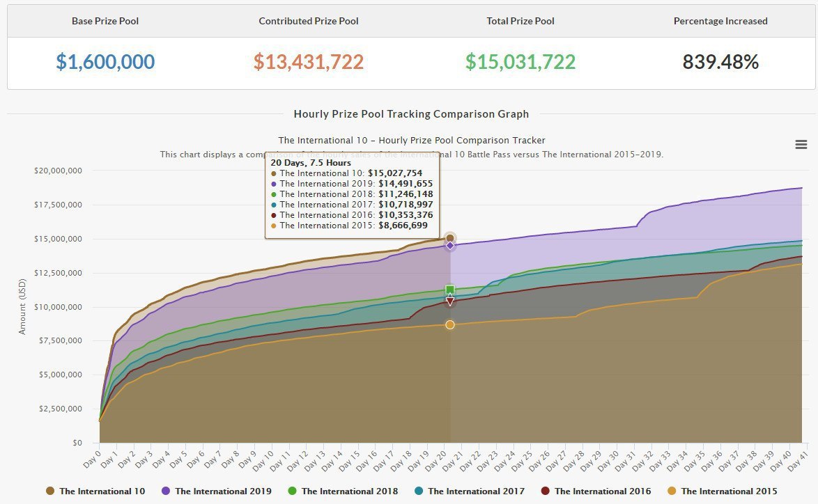Click the Percentage Increased header

coord(720,21)
